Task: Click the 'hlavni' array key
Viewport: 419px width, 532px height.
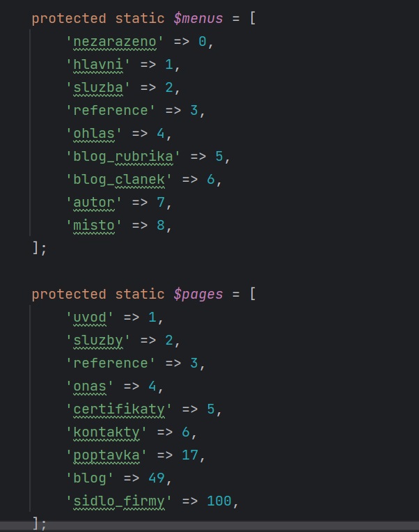Action: pos(98,65)
